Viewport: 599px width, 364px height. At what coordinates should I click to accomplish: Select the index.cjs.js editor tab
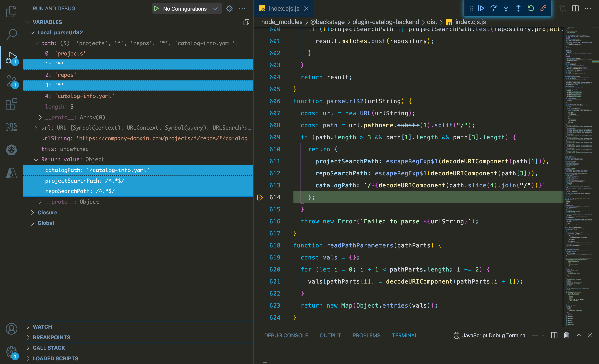284,9
